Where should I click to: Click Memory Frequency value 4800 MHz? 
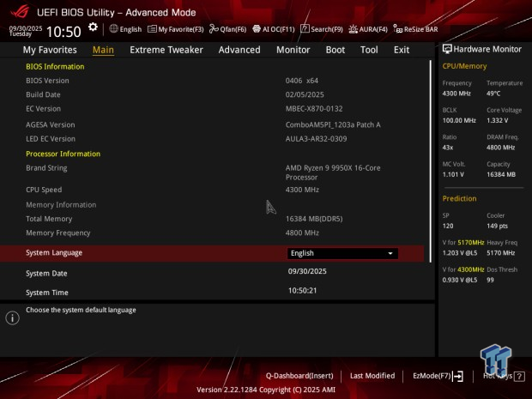click(x=302, y=233)
